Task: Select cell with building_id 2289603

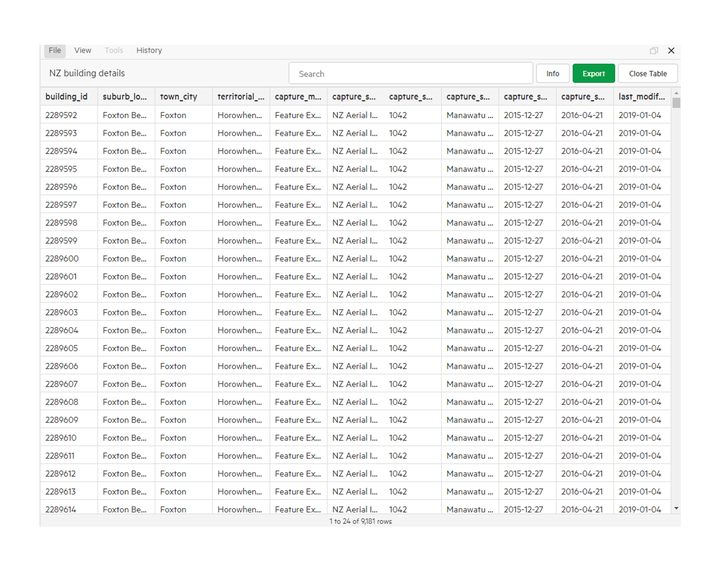Action: [68, 312]
